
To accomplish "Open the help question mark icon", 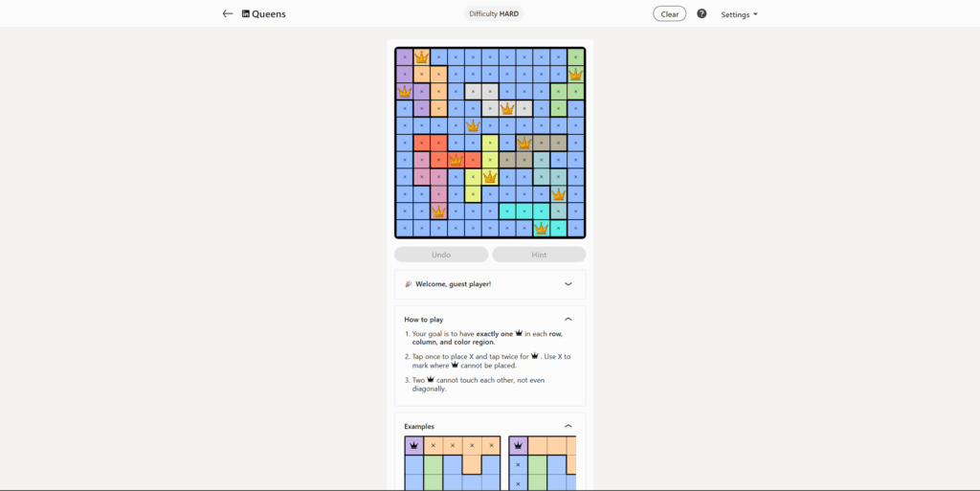I will (x=702, y=14).
